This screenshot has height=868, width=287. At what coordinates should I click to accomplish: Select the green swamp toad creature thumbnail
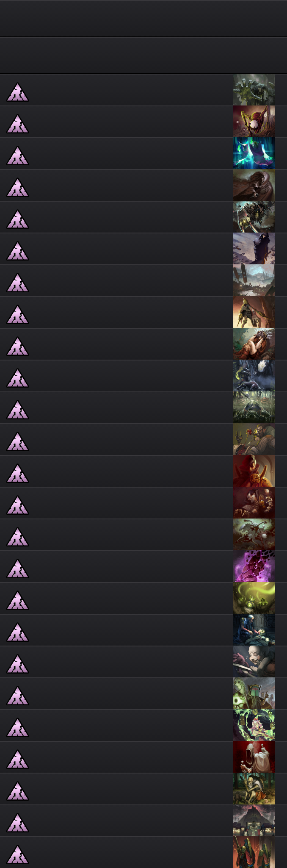pyautogui.click(x=254, y=408)
